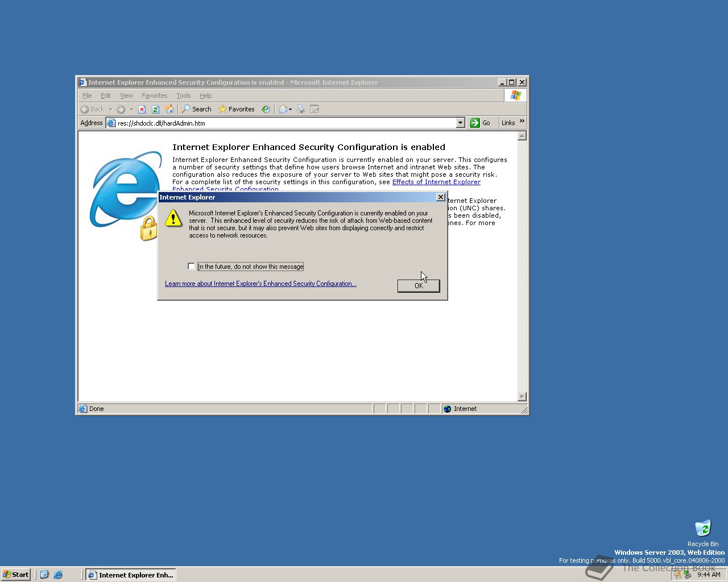Click the Print toolbar icon
The image size is (728, 582).
tap(301, 109)
